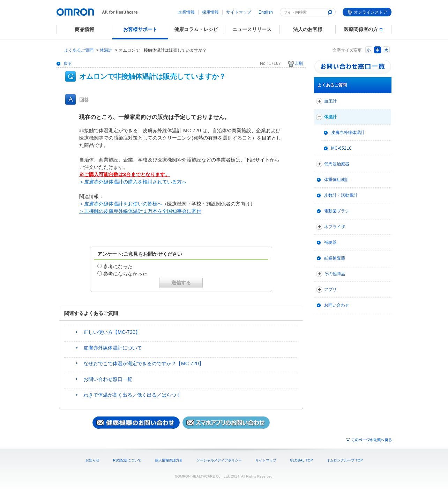Viewport: 448px width, 503px height.
Task: Open the 採用情報 link
Action: pos(210,12)
